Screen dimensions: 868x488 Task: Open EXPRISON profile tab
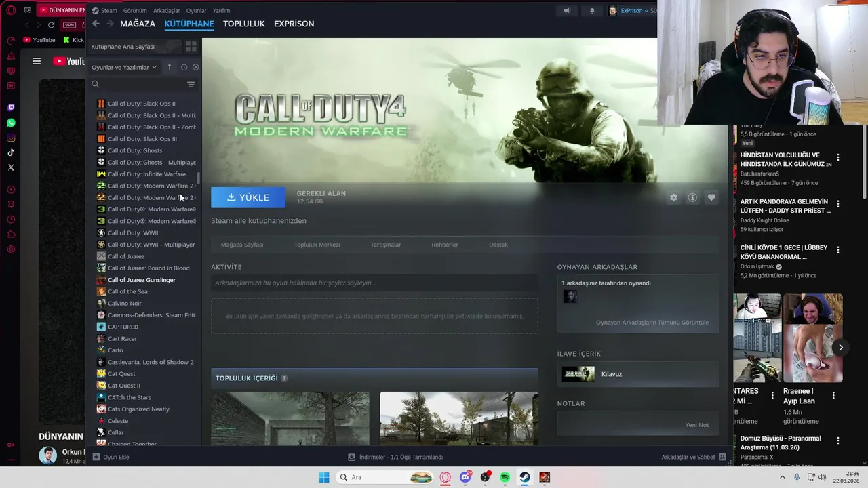pyautogui.click(x=294, y=24)
